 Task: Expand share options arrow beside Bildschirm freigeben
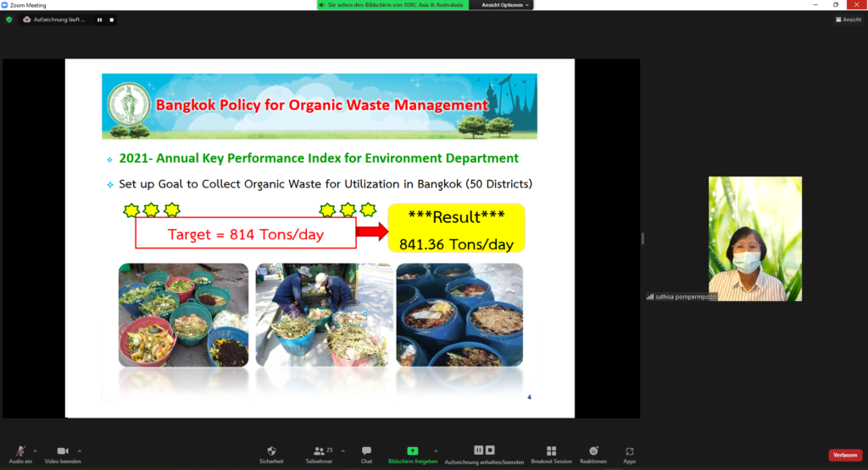pos(436,450)
